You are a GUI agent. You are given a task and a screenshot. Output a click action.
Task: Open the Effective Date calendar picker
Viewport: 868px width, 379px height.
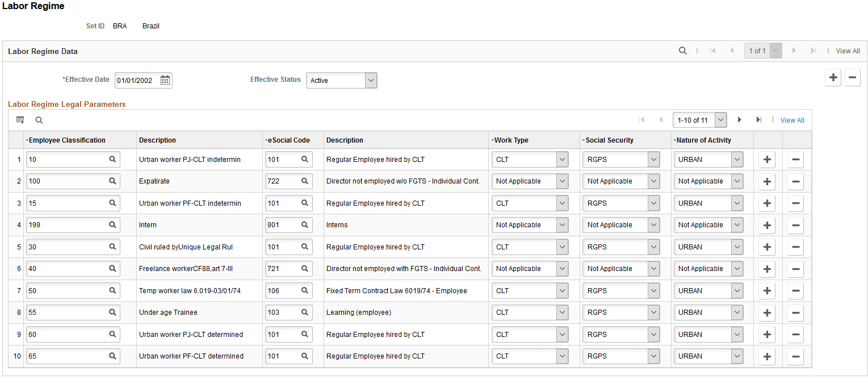(x=165, y=80)
